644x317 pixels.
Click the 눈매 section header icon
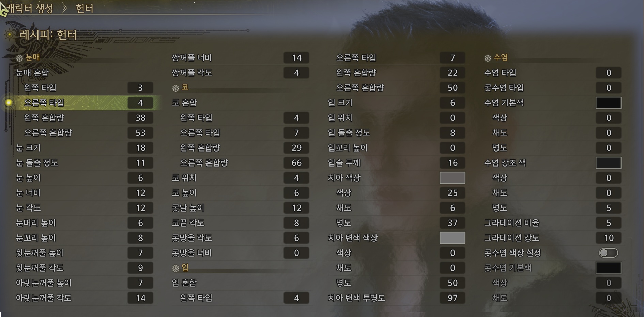19,58
